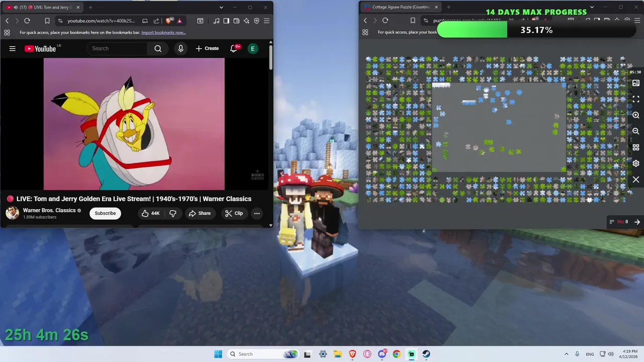The image size is (644, 362).
Task: Close the puzzle toolbar with the X icon
Action: pyautogui.click(x=636, y=179)
